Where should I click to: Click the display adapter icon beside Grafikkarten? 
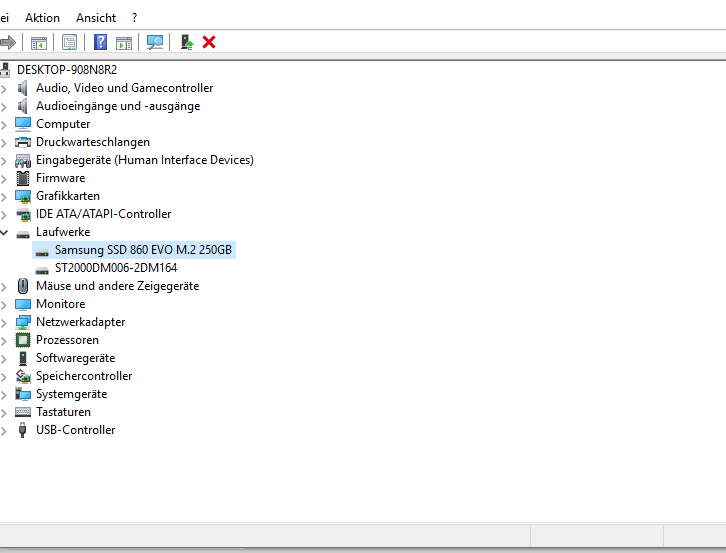(x=23, y=196)
